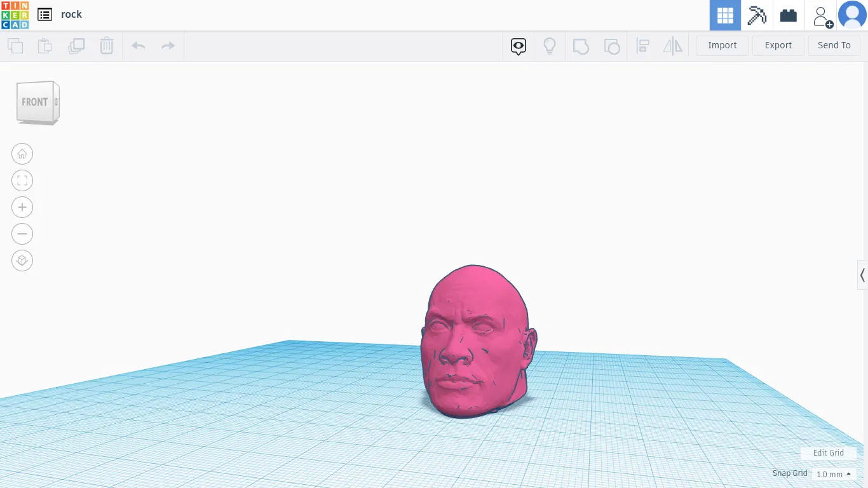Click the Paste icon
This screenshot has width=868, height=488.
[x=45, y=46]
